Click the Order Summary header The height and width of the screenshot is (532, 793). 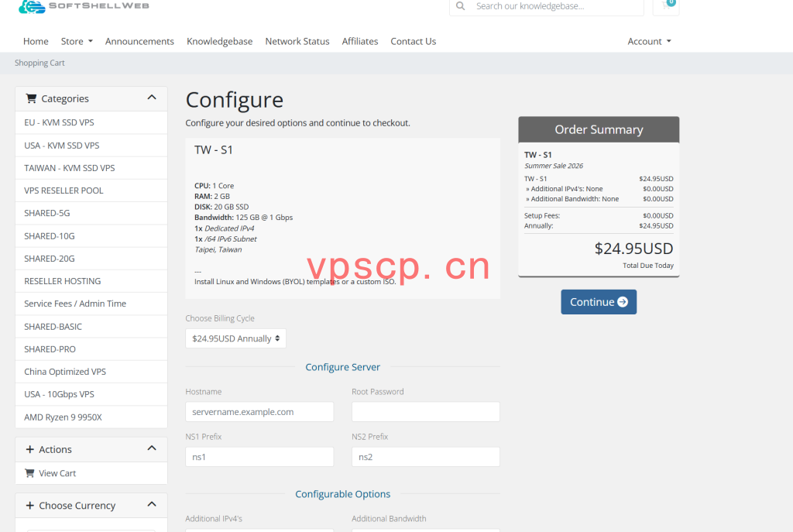599,129
